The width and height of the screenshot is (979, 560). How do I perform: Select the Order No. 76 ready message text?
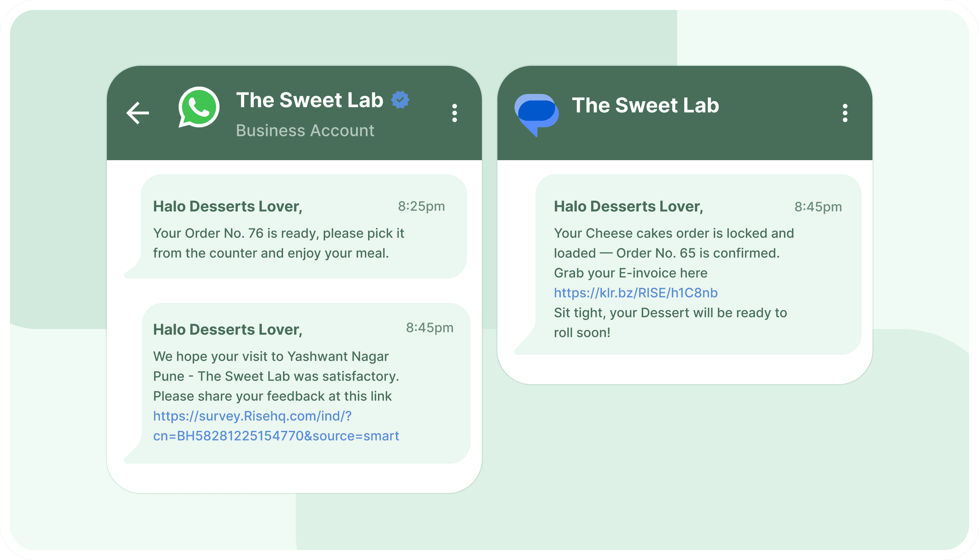point(278,243)
